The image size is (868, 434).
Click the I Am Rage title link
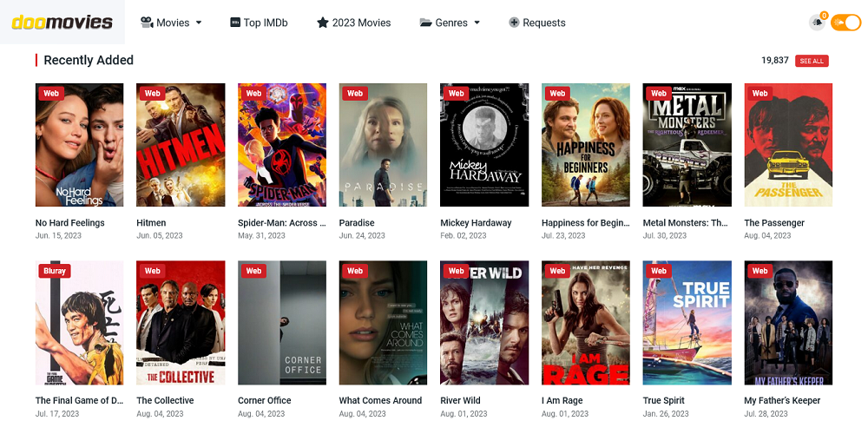pyautogui.click(x=562, y=400)
